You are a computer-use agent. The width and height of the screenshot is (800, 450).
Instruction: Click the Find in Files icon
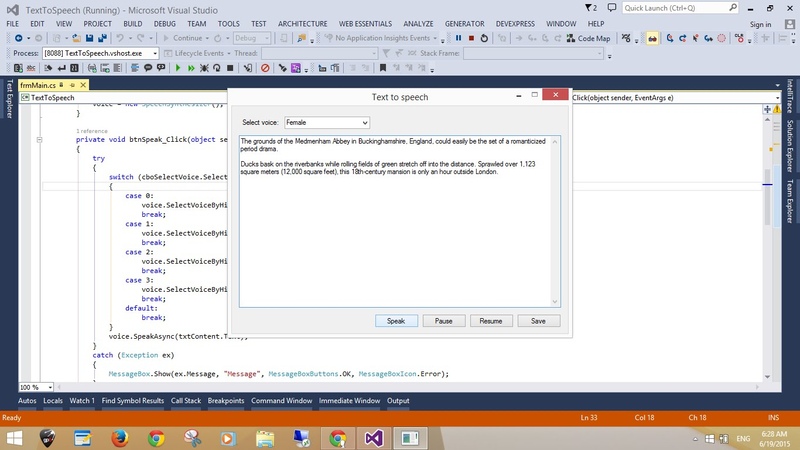tap(302, 38)
